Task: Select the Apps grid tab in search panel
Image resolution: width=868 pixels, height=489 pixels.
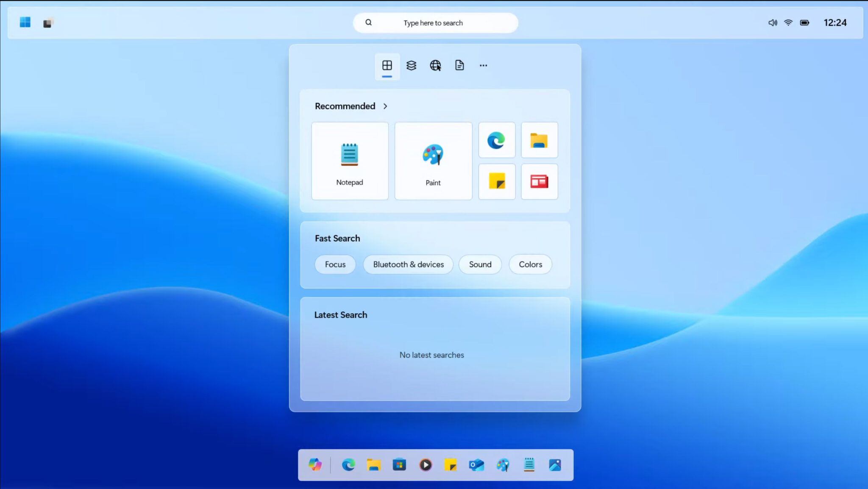Action: click(x=387, y=65)
